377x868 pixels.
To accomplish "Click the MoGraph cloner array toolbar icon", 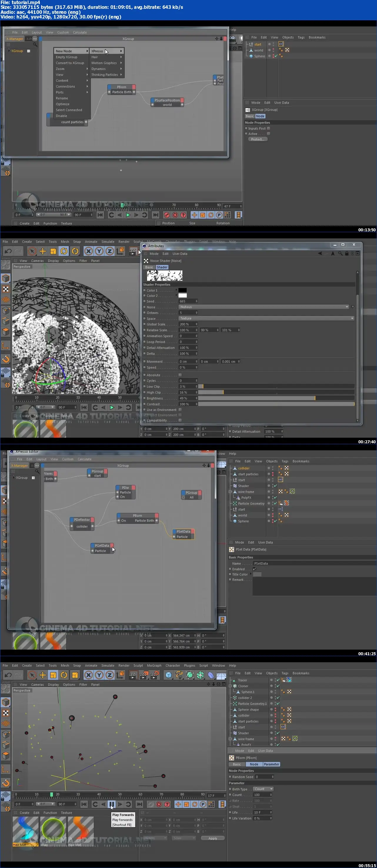I will pyautogui.click(x=200, y=675).
